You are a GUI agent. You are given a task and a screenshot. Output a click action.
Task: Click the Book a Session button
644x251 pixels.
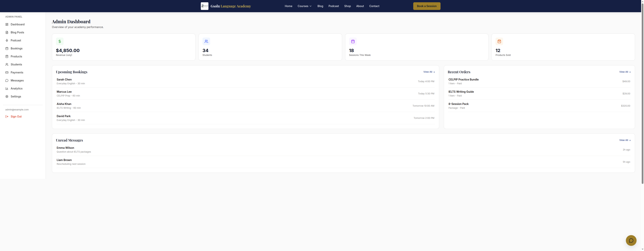[x=427, y=6]
